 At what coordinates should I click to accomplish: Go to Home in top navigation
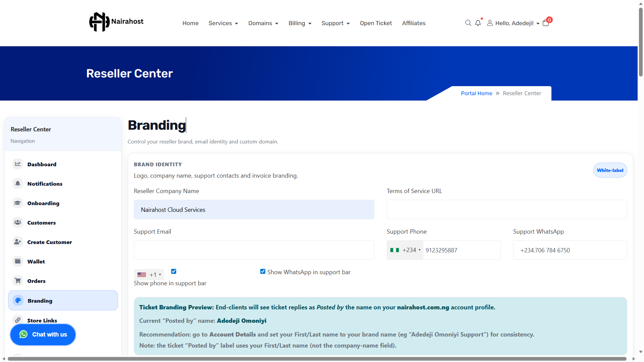click(x=191, y=23)
